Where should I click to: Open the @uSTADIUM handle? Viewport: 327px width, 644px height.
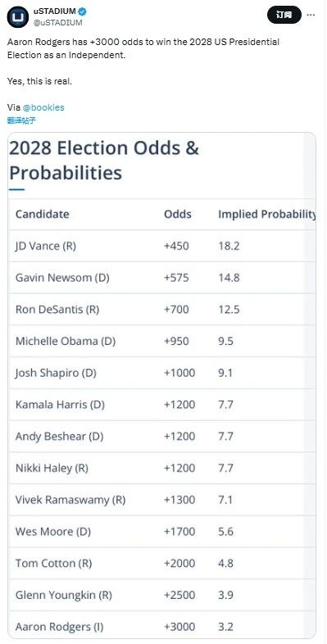coord(58,23)
